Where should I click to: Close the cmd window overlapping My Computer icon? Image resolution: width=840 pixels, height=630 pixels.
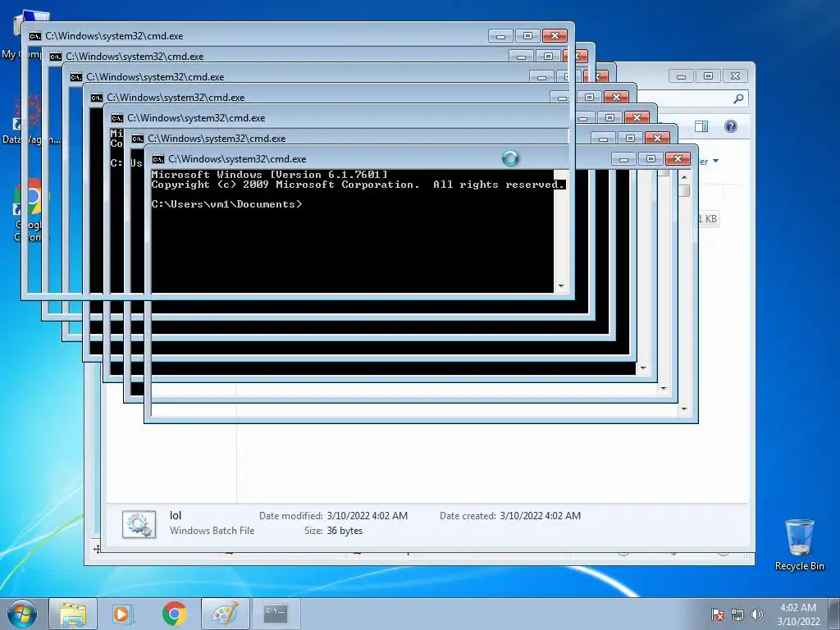pyautogui.click(x=555, y=36)
